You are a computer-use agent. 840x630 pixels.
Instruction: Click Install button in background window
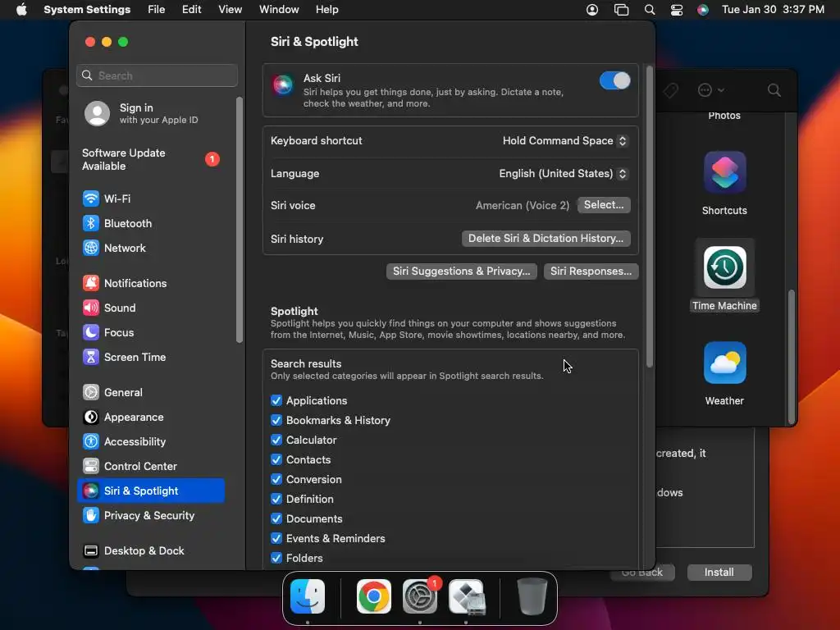tap(719, 572)
